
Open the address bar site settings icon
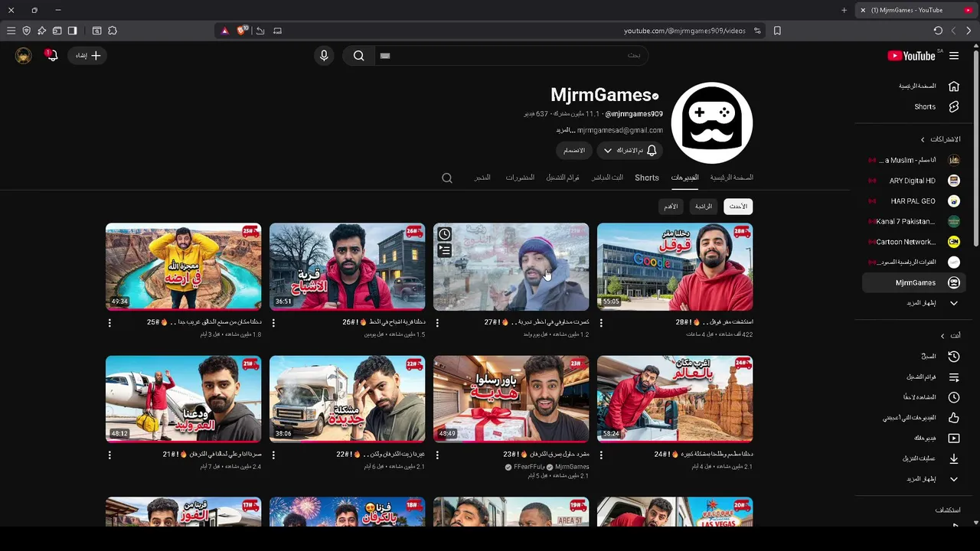(757, 31)
